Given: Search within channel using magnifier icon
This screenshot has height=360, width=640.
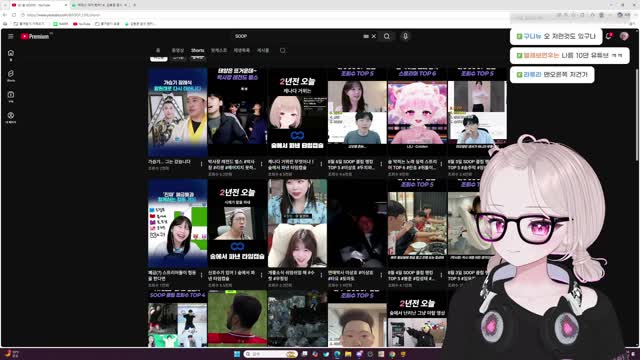Looking at the screenshot, I should (x=282, y=51).
